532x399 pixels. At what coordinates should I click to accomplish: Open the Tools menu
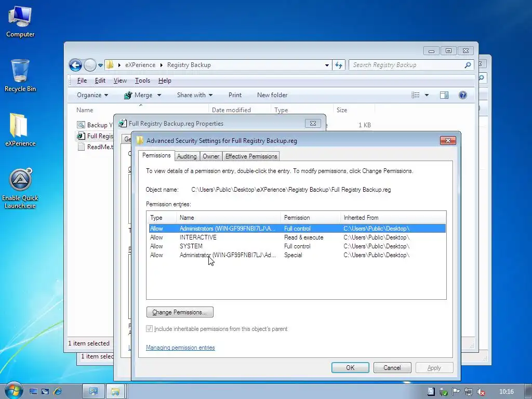tap(142, 81)
